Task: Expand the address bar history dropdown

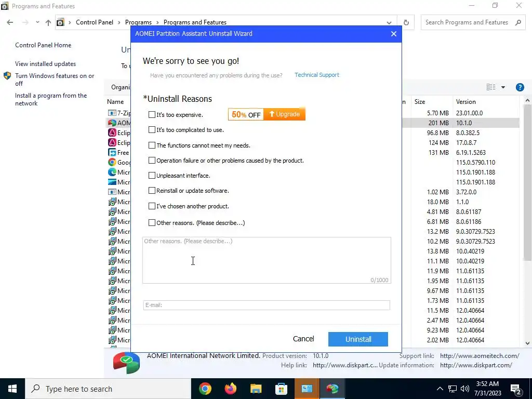Action: coord(389,22)
